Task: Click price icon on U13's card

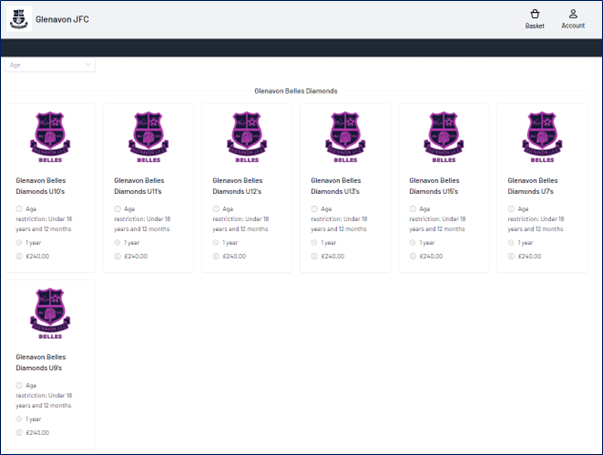Action: (x=314, y=256)
